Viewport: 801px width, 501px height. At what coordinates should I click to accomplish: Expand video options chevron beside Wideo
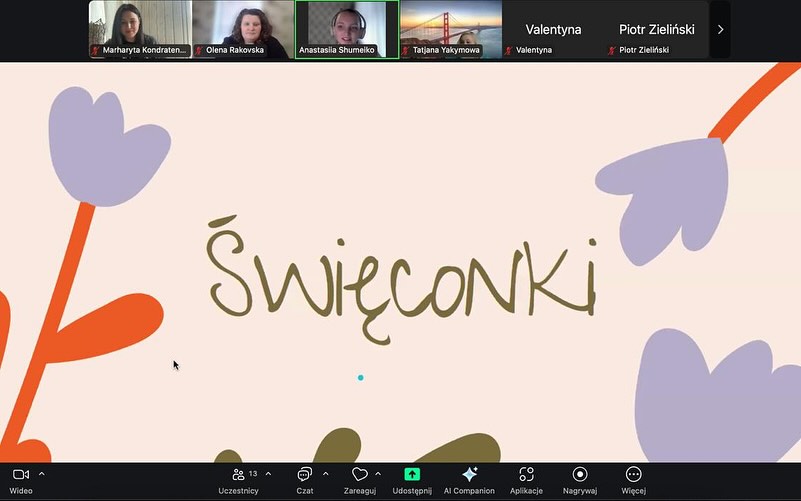click(x=42, y=474)
